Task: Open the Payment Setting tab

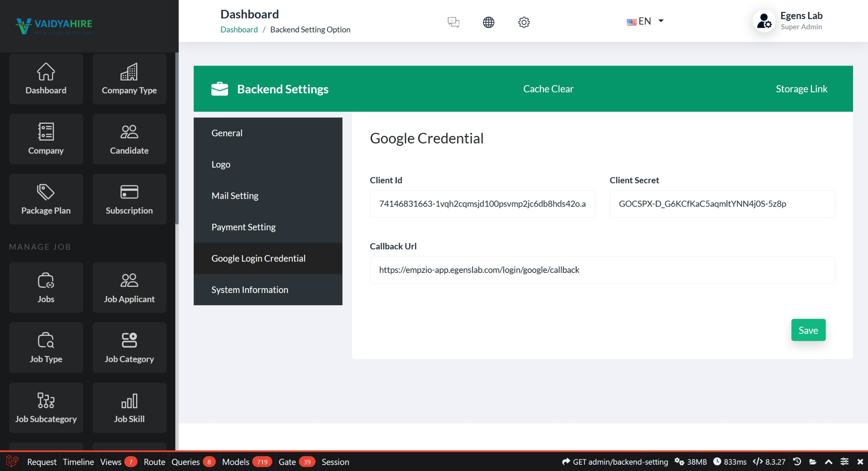Action: coord(243,227)
